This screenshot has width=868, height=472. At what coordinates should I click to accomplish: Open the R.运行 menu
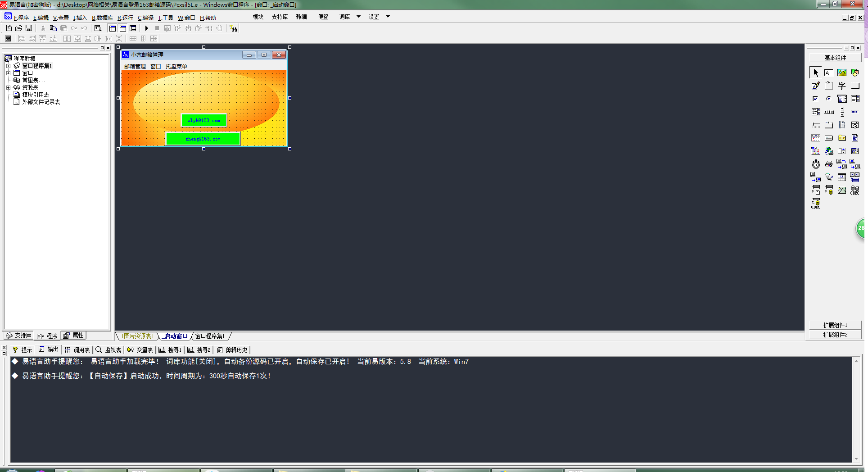click(125, 18)
